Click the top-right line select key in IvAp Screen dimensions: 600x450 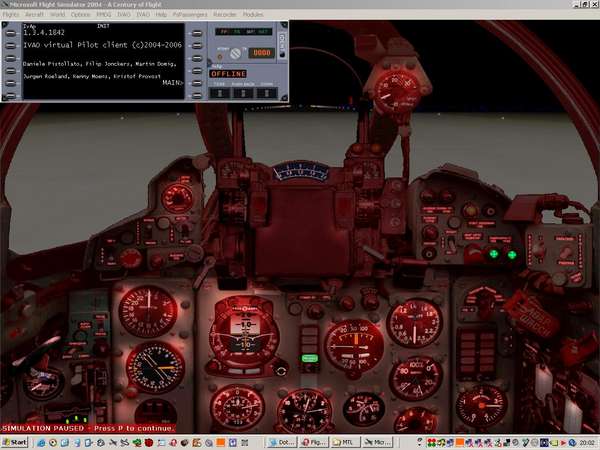point(197,34)
